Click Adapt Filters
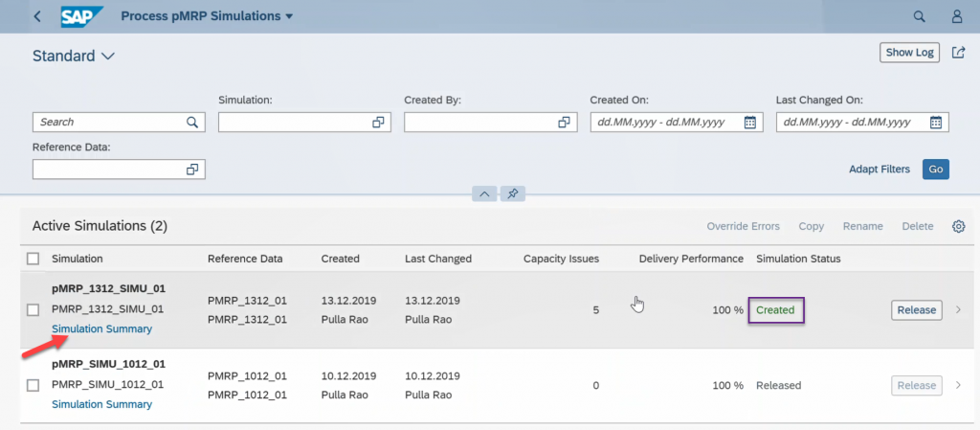Screen dimensions: 980x430 pos(880,169)
